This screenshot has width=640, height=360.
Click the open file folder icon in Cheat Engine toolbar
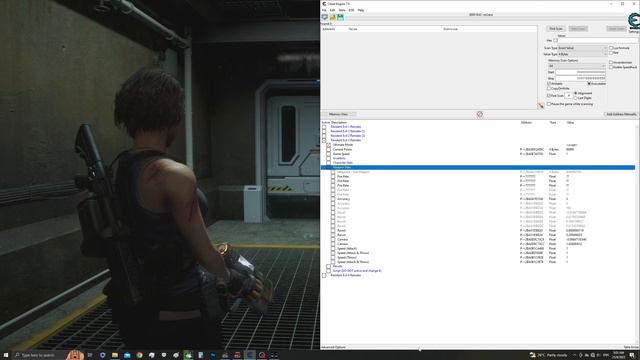pyautogui.click(x=332, y=17)
